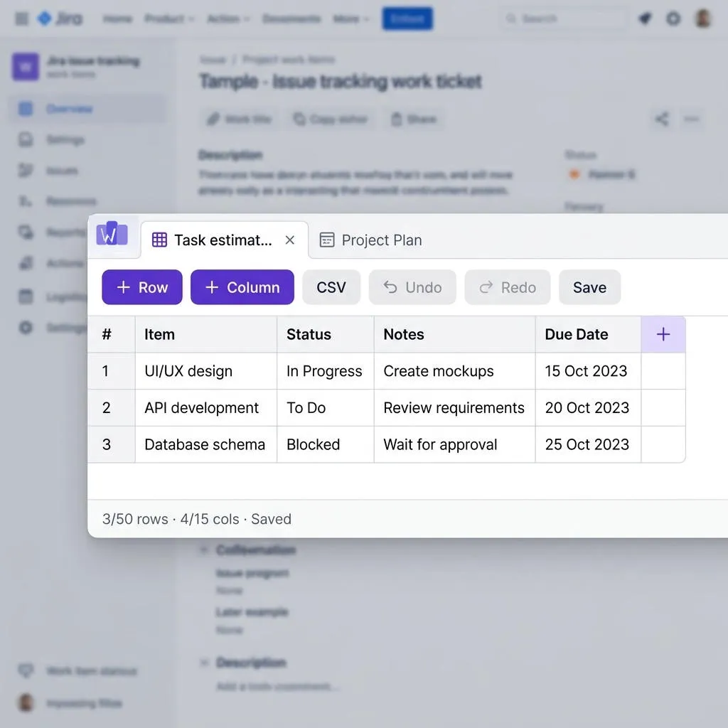Open the Jira app switcher grid icon

coord(21,18)
